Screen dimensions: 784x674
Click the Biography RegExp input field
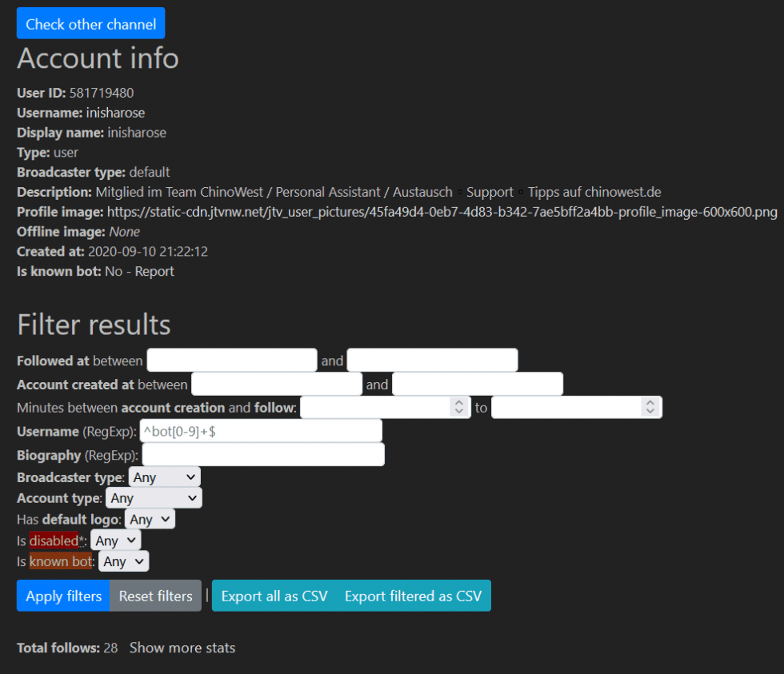click(263, 455)
